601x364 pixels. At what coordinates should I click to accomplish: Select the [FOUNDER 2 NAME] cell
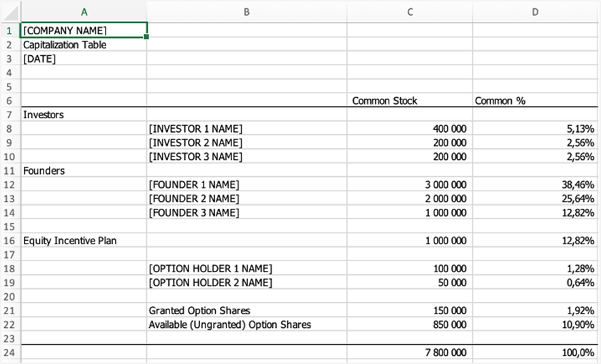tap(246, 199)
